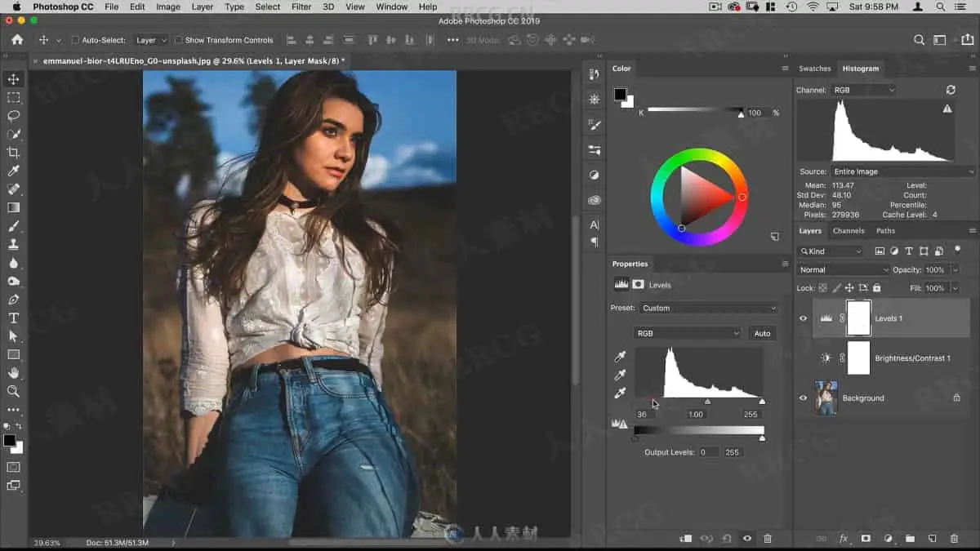Select the Zoom tool
Screen dimensions: 980x551
13,391
